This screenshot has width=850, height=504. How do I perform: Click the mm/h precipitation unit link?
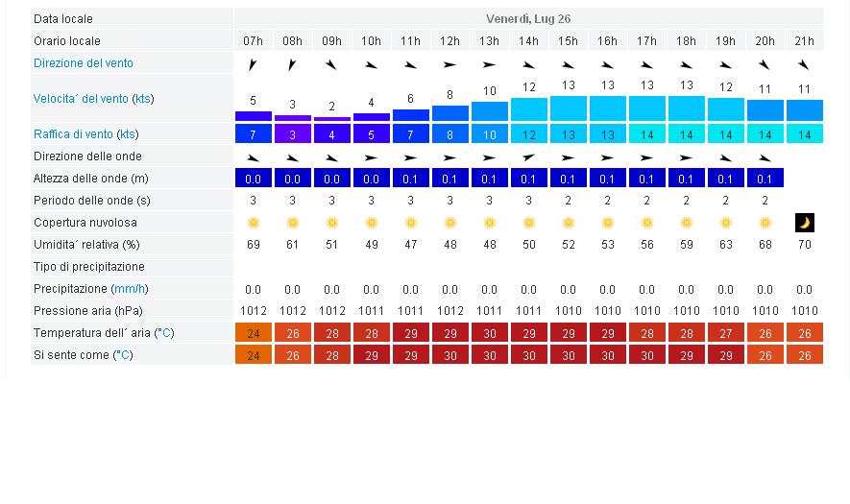(130, 289)
